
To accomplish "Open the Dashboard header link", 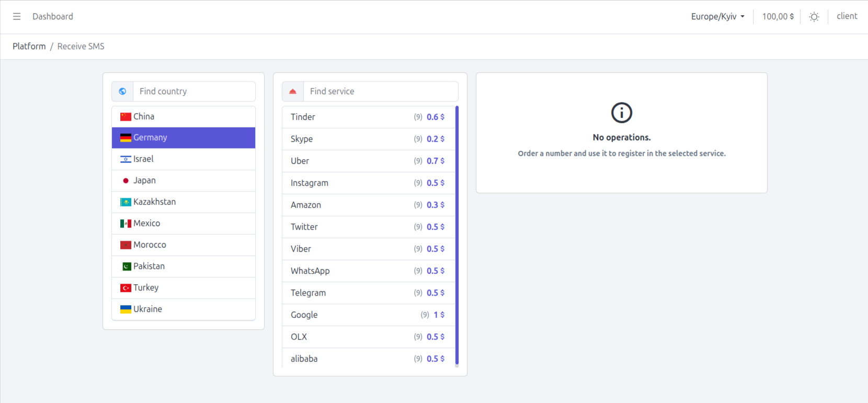I will point(53,17).
